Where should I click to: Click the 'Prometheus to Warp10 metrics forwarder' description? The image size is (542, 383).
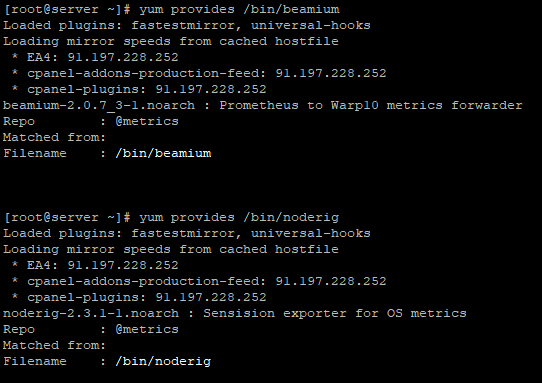click(371, 105)
